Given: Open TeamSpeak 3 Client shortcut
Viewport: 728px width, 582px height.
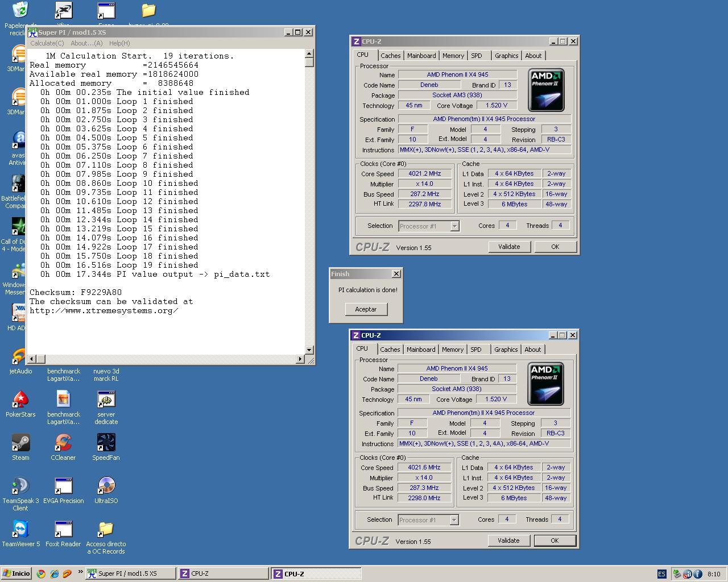Looking at the screenshot, I should pos(20,486).
